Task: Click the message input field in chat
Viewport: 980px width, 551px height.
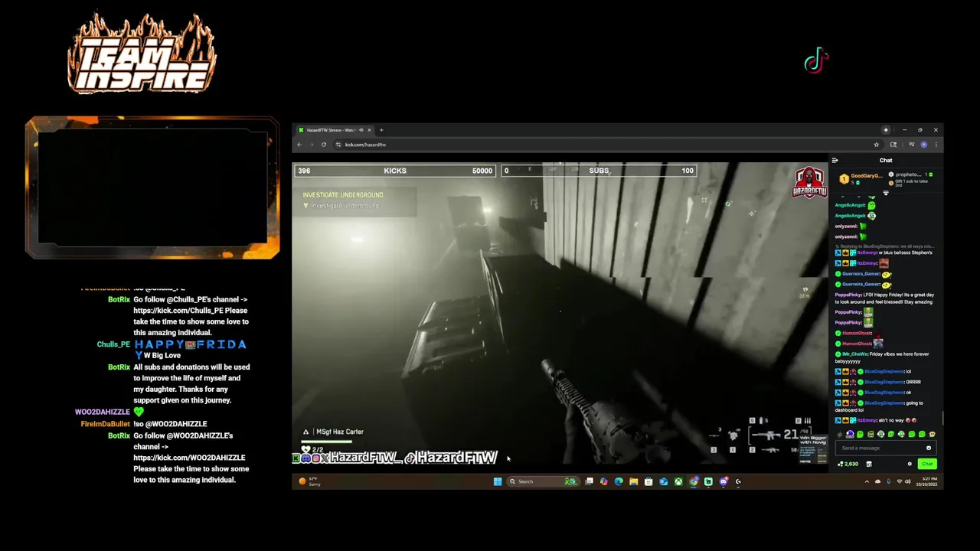Action: [x=886, y=448]
